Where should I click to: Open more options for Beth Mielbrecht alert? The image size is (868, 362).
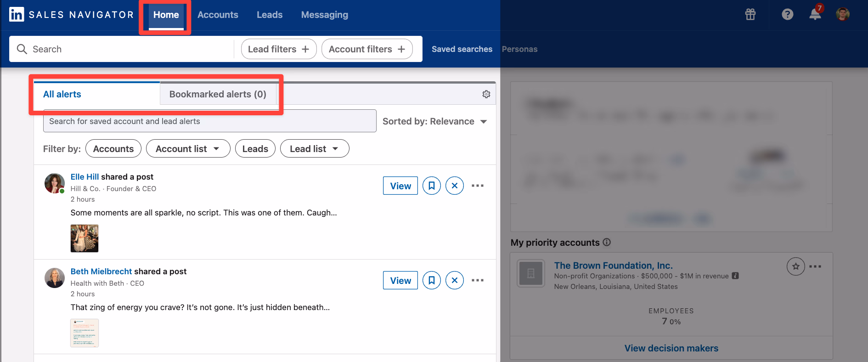coord(478,280)
